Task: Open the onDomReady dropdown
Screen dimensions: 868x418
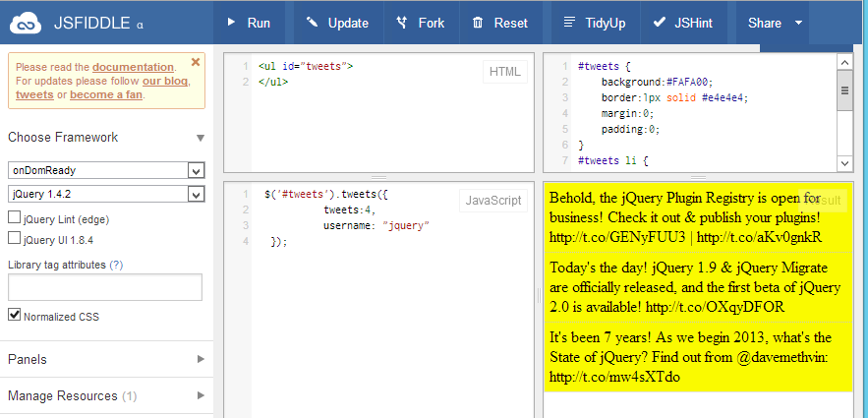Action: [106, 170]
